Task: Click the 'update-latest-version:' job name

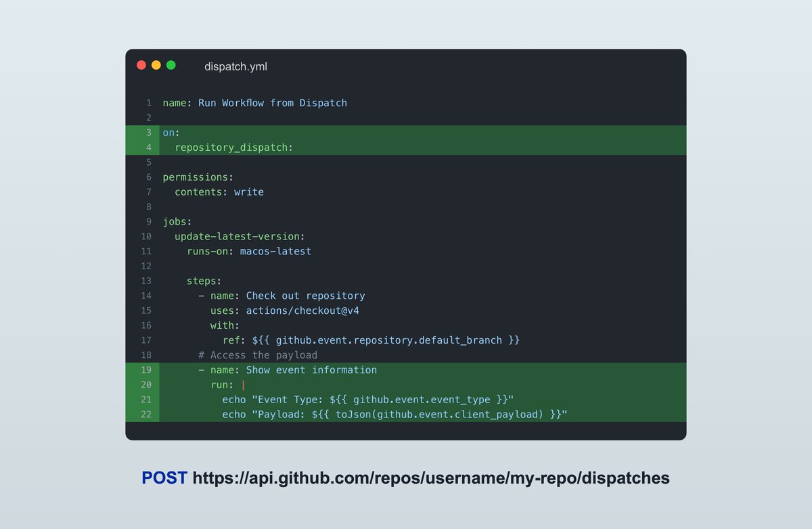Action: (x=240, y=237)
